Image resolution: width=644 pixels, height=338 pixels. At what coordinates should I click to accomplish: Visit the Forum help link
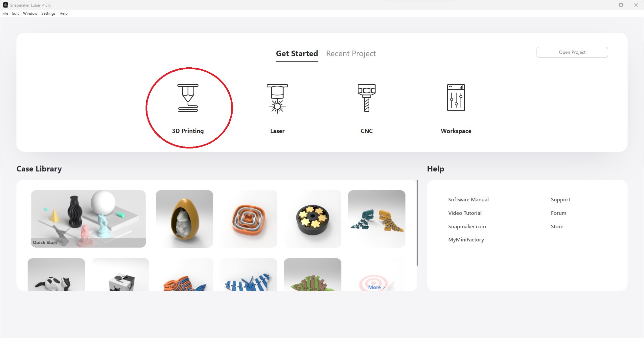point(558,213)
